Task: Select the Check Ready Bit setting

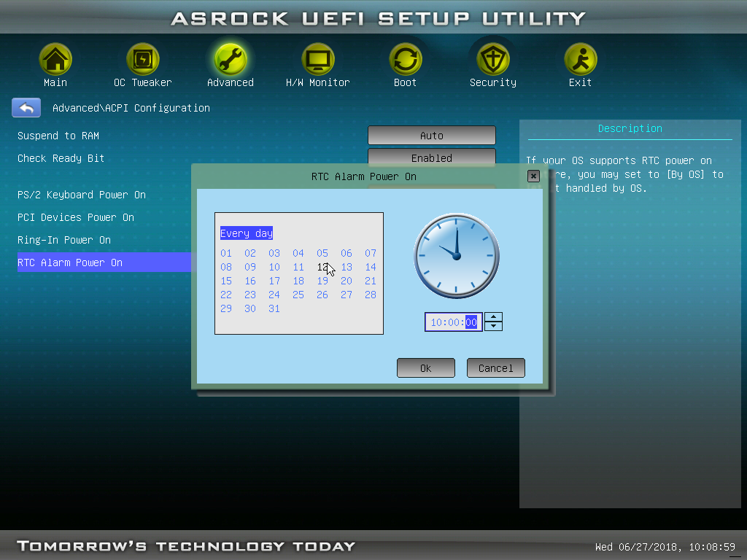Action: point(61,158)
